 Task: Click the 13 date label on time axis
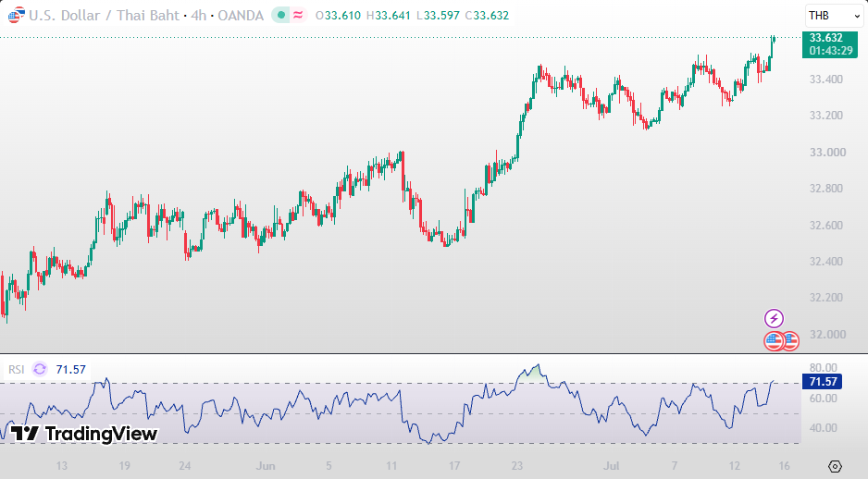(x=61, y=466)
